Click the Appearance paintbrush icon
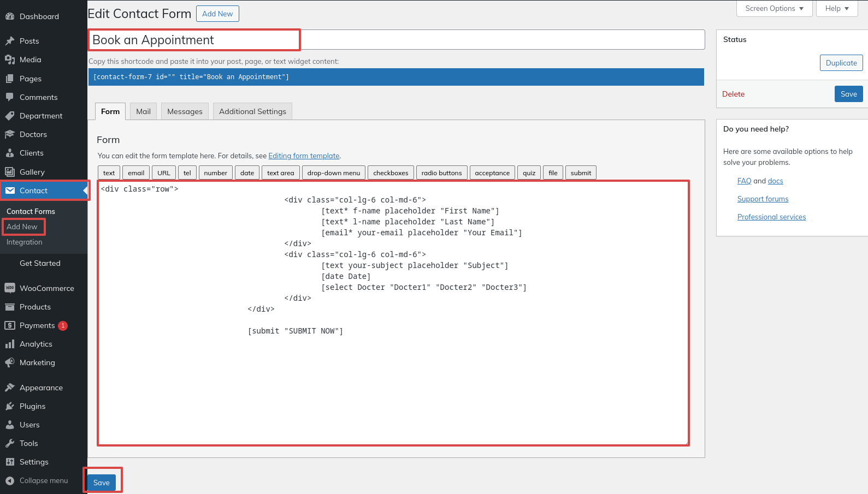The width and height of the screenshot is (868, 494). point(10,388)
